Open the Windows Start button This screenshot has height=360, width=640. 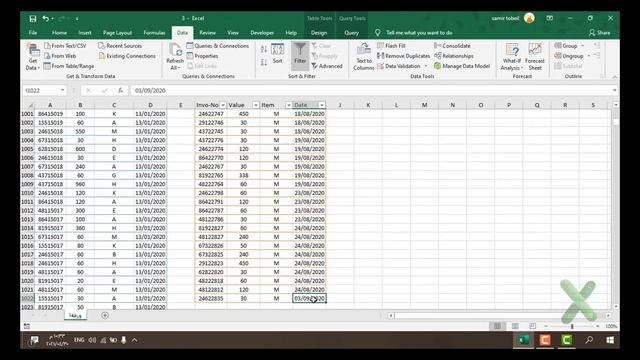[610, 340]
